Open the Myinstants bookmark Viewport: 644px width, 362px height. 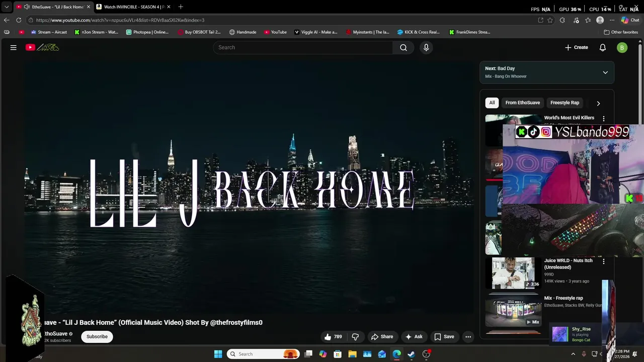click(368, 32)
